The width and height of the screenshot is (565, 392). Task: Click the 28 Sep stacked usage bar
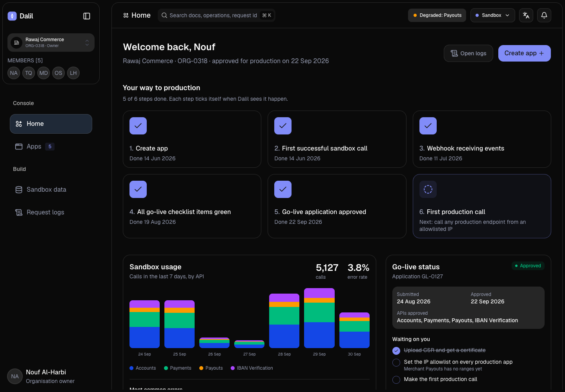(x=284, y=321)
